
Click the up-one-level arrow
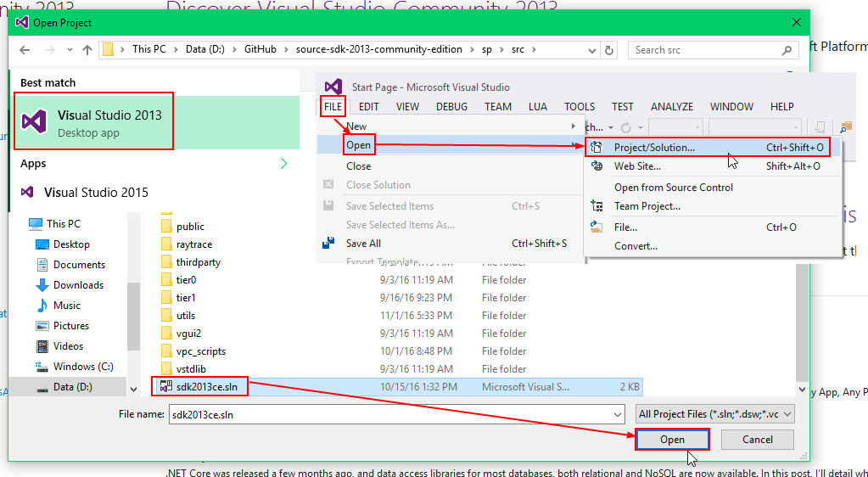click(x=87, y=50)
